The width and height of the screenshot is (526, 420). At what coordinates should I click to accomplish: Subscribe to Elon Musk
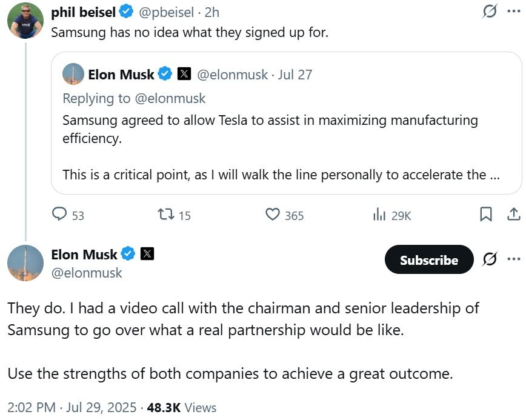(429, 259)
